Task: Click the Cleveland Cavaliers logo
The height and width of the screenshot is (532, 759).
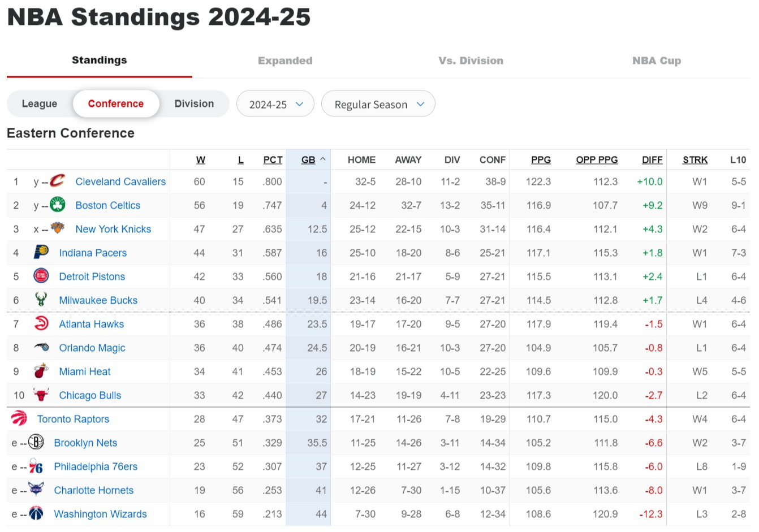Action: tap(58, 181)
